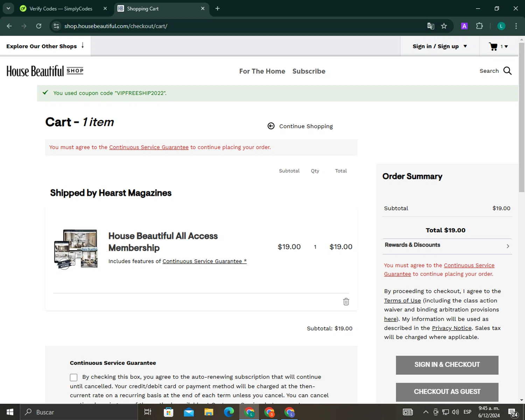
Task: Click CHECKOUT AS GUEST button
Action: [x=447, y=392]
